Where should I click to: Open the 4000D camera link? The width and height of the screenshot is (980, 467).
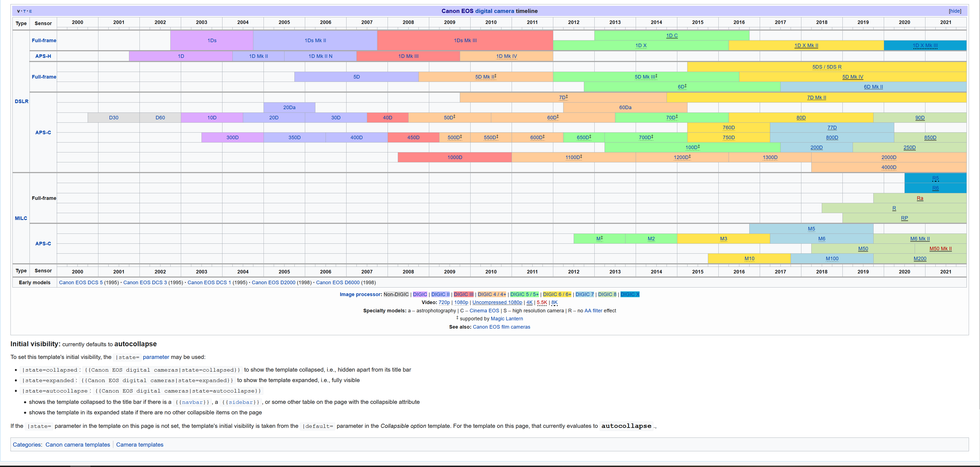click(889, 167)
